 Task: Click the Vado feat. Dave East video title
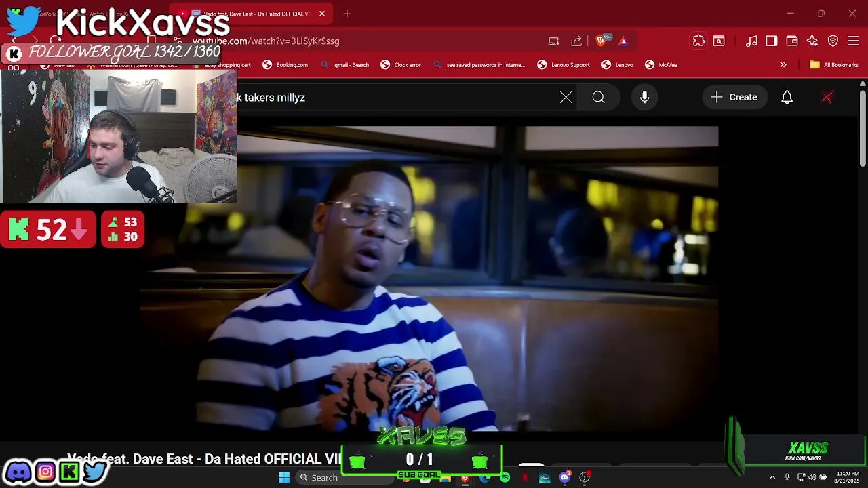tap(204, 459)
